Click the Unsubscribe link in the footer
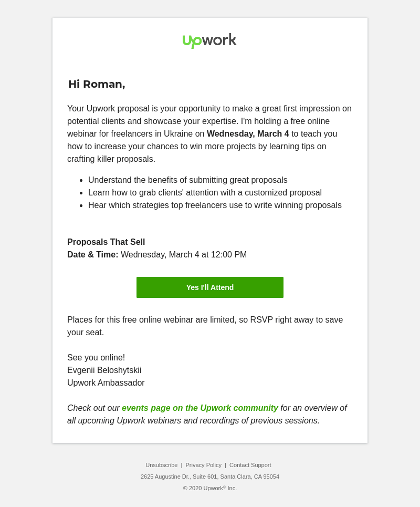420x507 pixels. (x=161, y=465)
